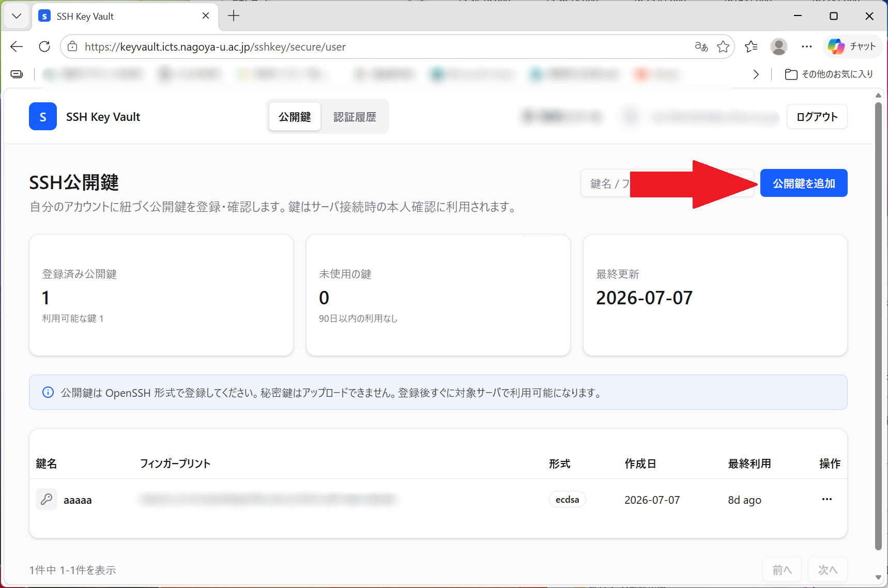Image resolution: width=888 pixels, height=588 pixels.
Task: Click the 8d ago last used cell
Action: pyautogui.click(x=744, y=500)
